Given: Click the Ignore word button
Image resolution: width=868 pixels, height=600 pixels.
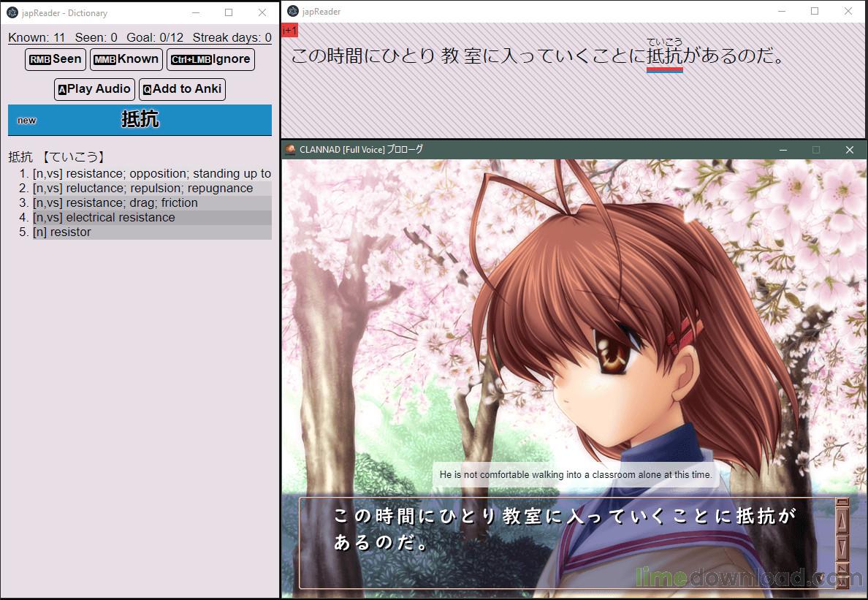Looking at the screenshot, I should pyautogui.click(x=210, y=59).
